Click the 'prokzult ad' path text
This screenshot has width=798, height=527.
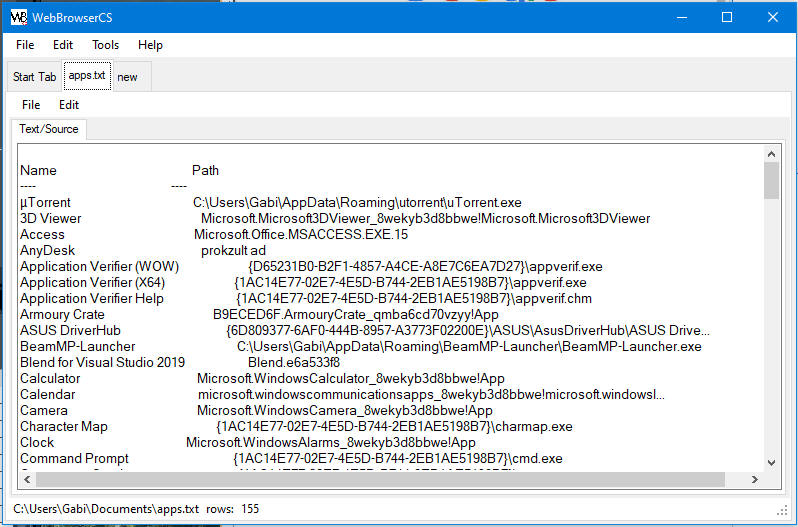pyautogui.click(x=233, y=250)
